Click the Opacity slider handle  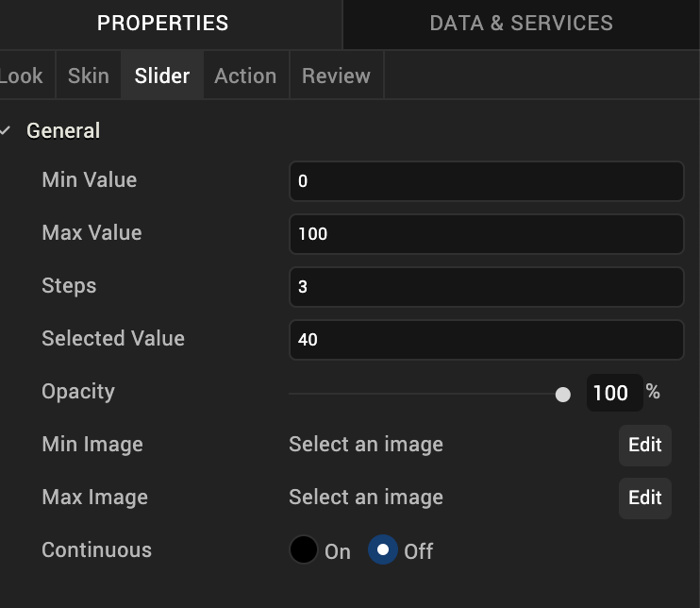563,394
